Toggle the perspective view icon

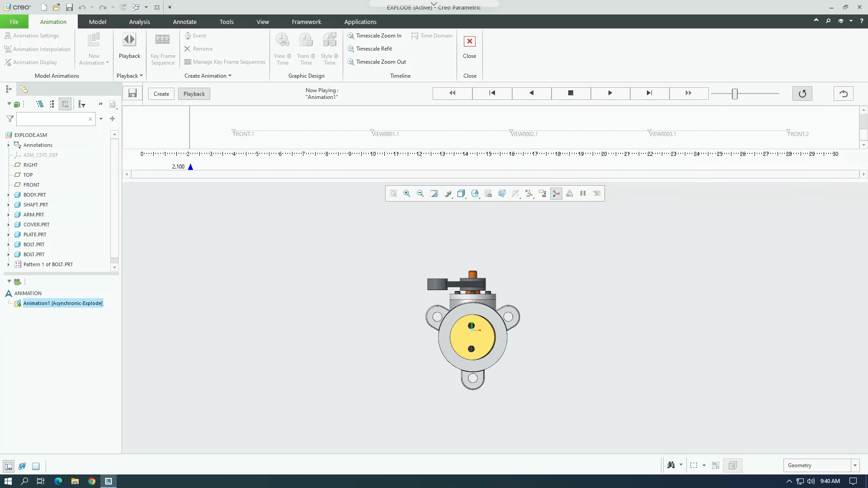pos(501,193)
